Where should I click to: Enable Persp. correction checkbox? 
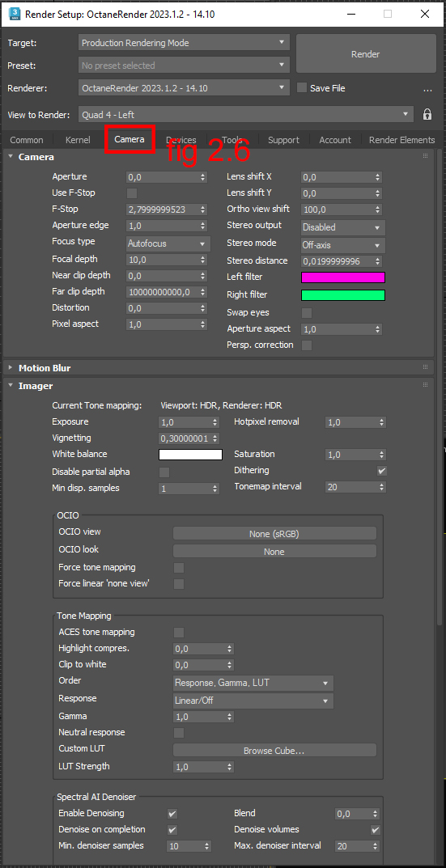click(x=307, y=345)
